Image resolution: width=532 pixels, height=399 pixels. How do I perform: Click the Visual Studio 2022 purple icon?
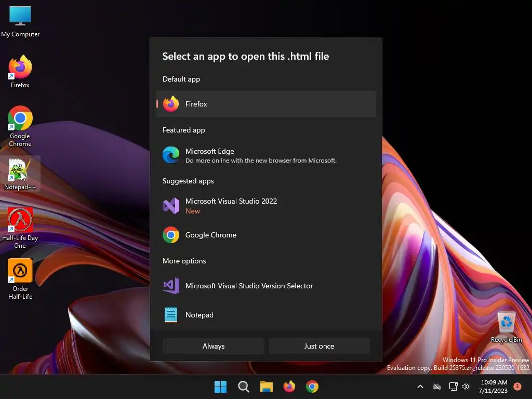(171, 206)
